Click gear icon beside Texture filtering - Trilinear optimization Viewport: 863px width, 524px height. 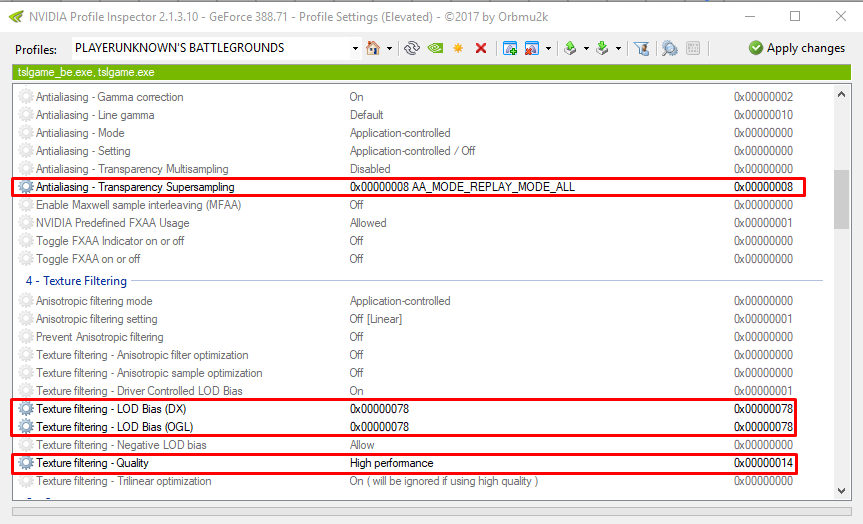(26, 481)
